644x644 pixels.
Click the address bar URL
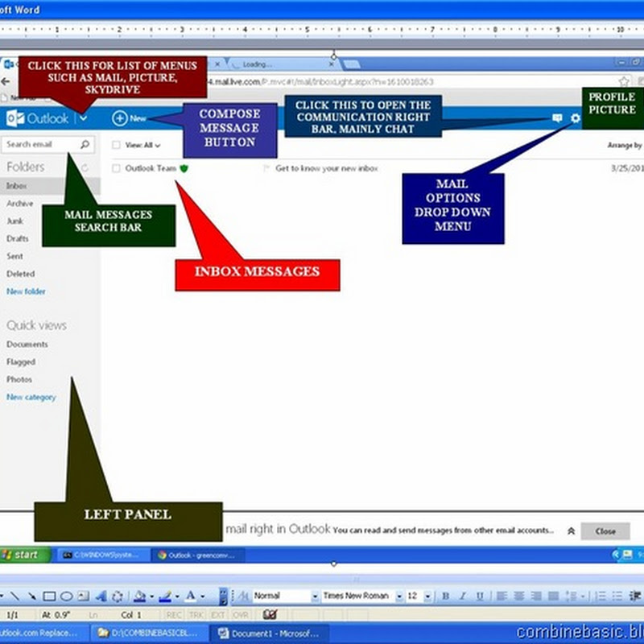(x=320, y=82)
